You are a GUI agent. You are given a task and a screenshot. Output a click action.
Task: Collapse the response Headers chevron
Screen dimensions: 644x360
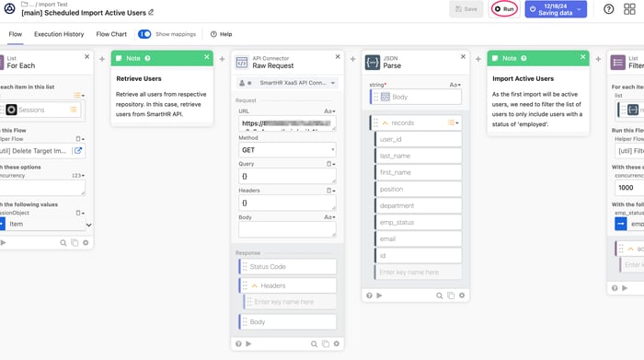[x=255, y=285]
